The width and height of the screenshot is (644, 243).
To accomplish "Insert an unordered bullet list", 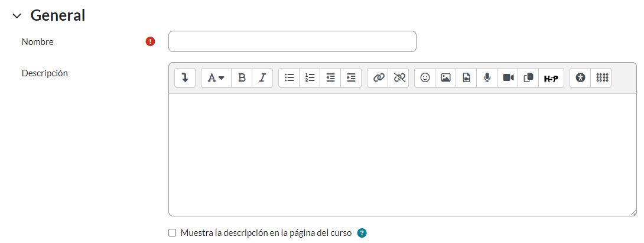I will pos(289,77).
